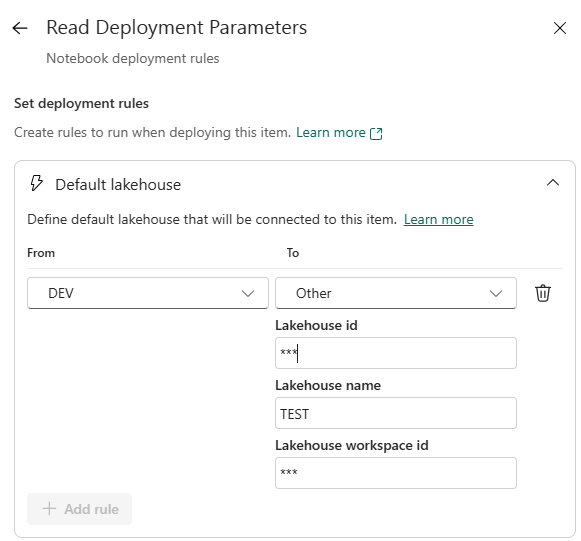
Task: Delete the DEV rule with trash icon
Action: (543, 293)
